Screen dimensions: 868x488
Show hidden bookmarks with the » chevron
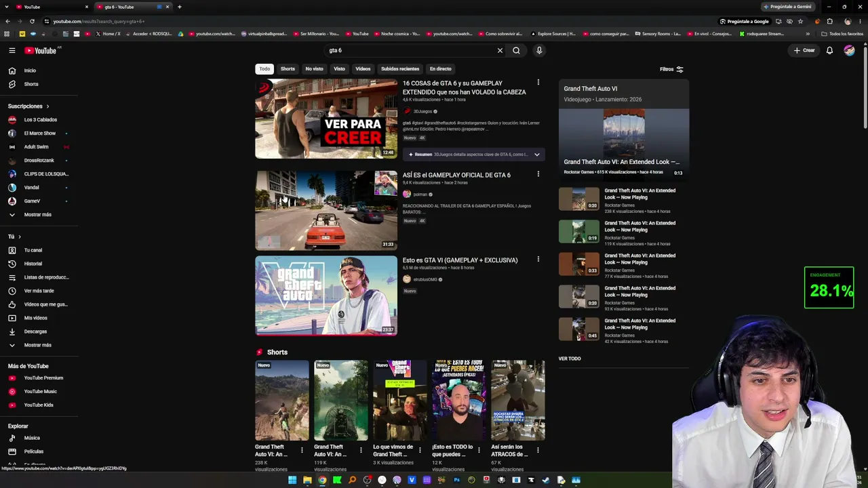coord(808,34)
